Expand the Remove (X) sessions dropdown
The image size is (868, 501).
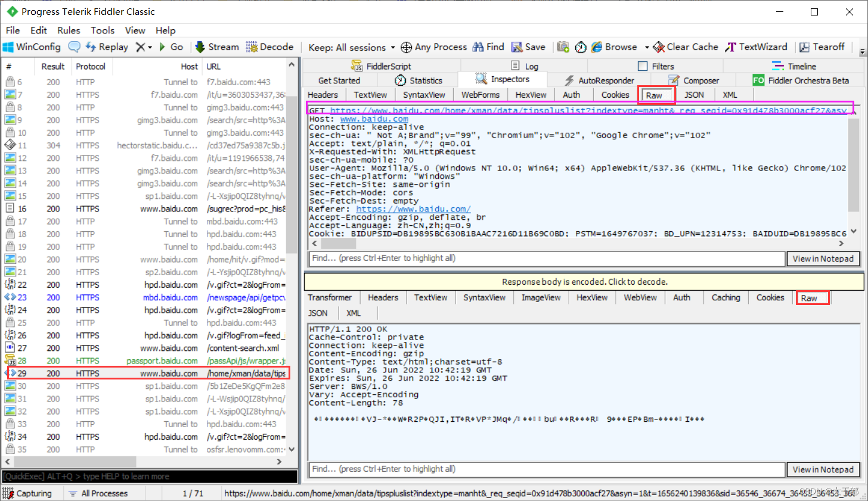[x=150, y=48]
